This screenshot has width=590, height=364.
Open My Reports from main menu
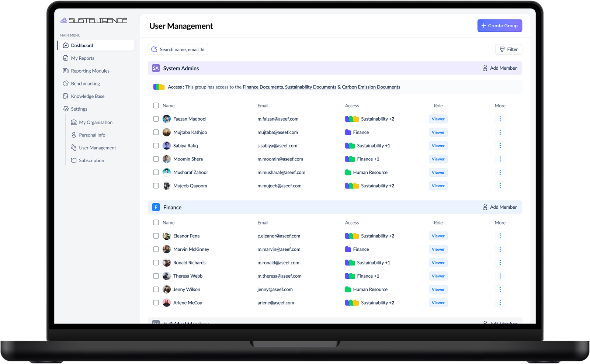pos(83,58)
